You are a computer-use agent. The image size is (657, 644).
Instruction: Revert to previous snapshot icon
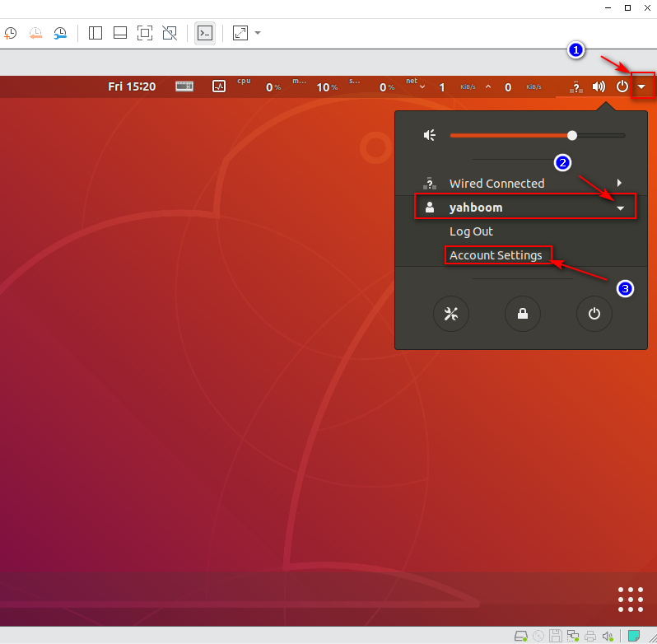[x=35, y=33]
